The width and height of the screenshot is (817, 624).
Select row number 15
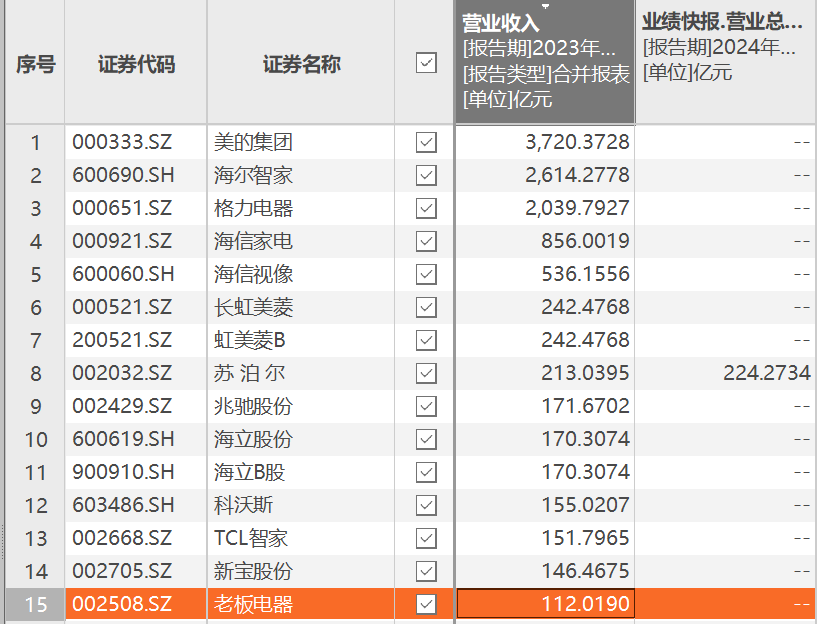tap(35, 604)
